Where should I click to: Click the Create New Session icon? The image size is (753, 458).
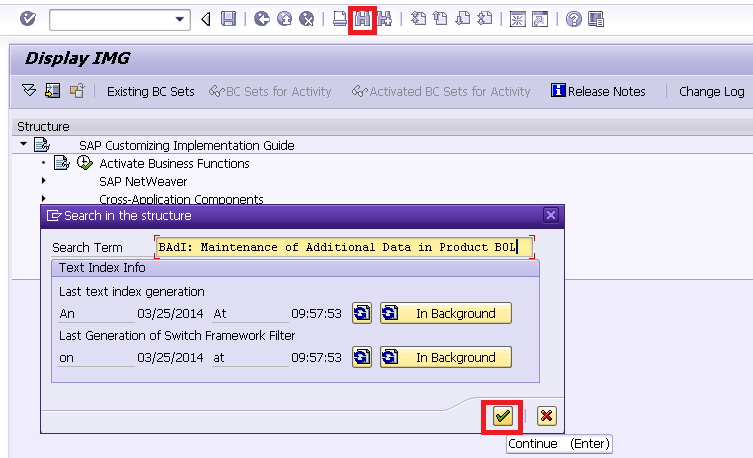pyautogui.click(x=517, y=19)
